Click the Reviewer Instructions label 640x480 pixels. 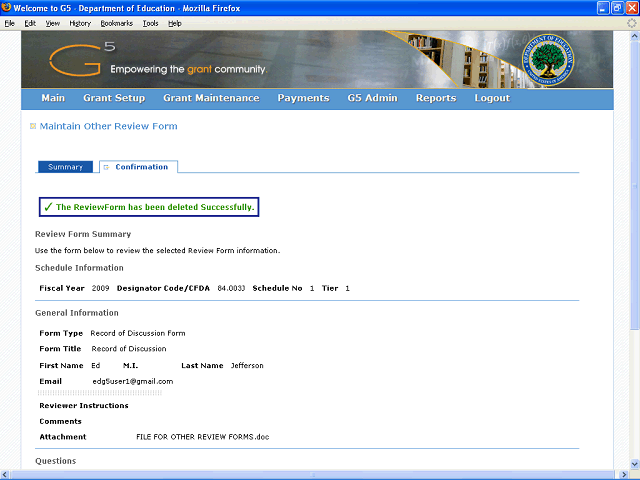tap(84, 405)
